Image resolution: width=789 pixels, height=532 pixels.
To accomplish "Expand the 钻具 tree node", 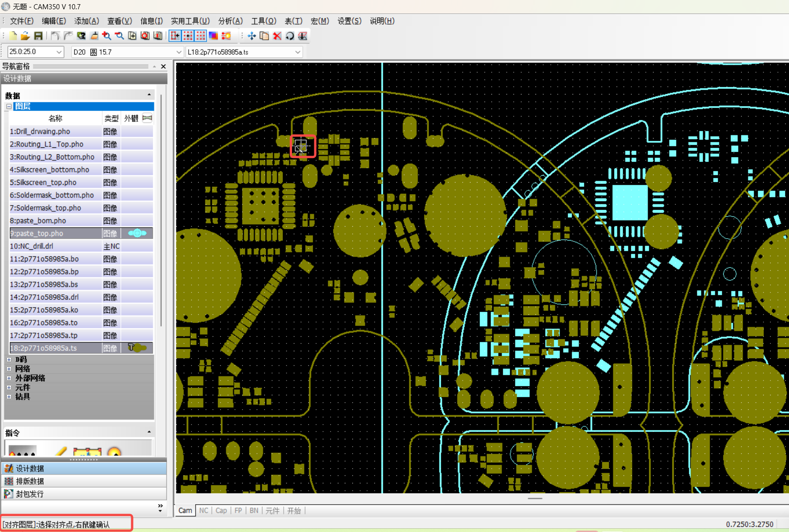I will (x=9, y=397).
